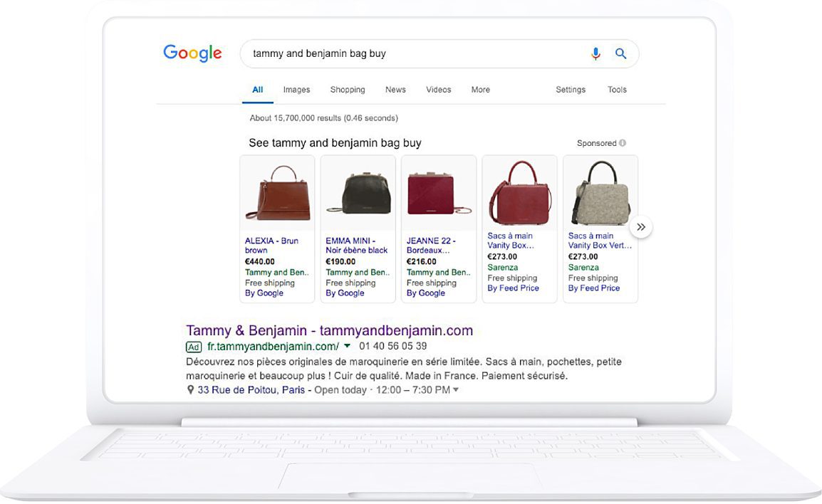Show next products with carousel arrow
This screenshot has height=504, width=822.
tap(641, 227)
